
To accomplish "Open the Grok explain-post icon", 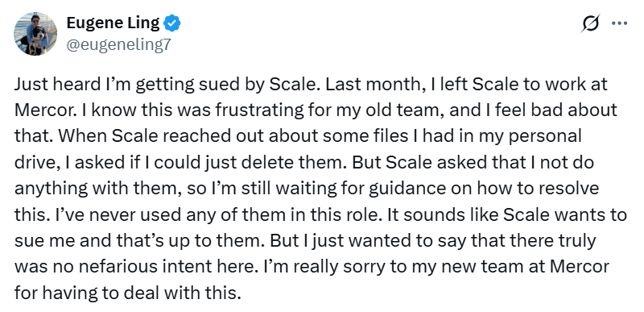I will tap(591, 23).
